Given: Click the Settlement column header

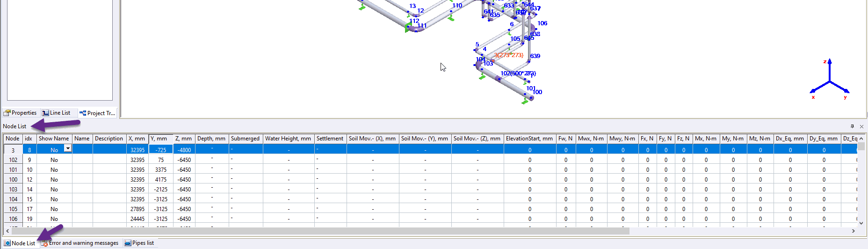Looking at the screenshot, I should tap(330, 139).
